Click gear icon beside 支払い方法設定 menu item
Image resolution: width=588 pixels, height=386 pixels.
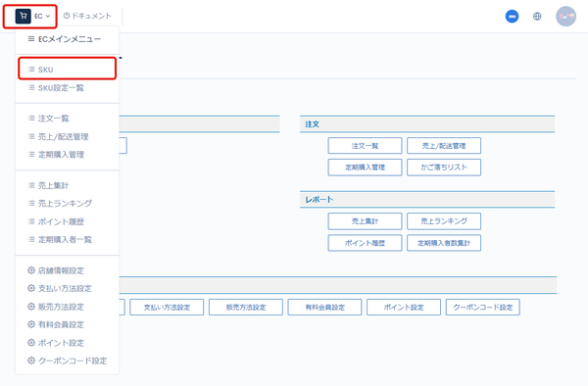(x=31, y=288)
